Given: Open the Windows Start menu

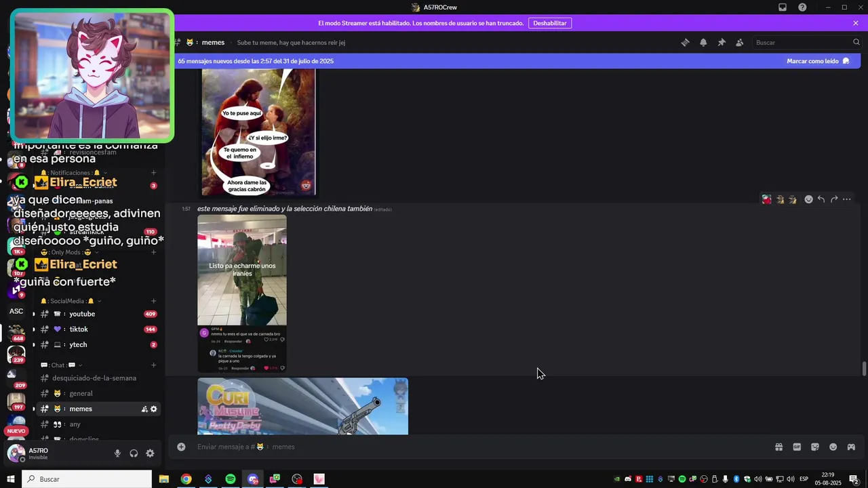Looking at the screenshot, I should (11, 479).
